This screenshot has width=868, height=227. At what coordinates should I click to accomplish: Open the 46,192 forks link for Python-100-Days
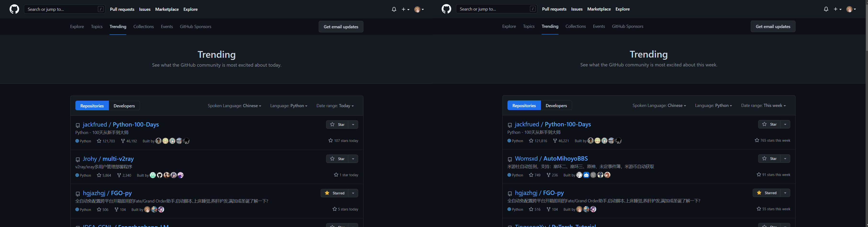coord(129,141)
